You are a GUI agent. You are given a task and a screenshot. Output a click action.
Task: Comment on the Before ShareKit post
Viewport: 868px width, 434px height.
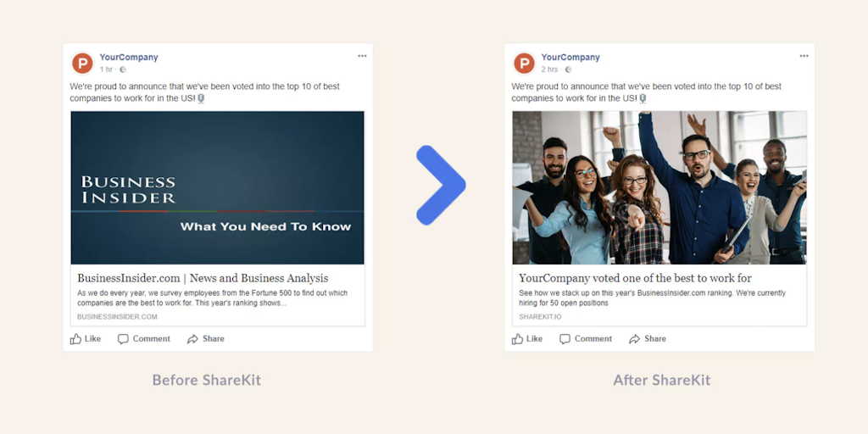click(144, 339)
